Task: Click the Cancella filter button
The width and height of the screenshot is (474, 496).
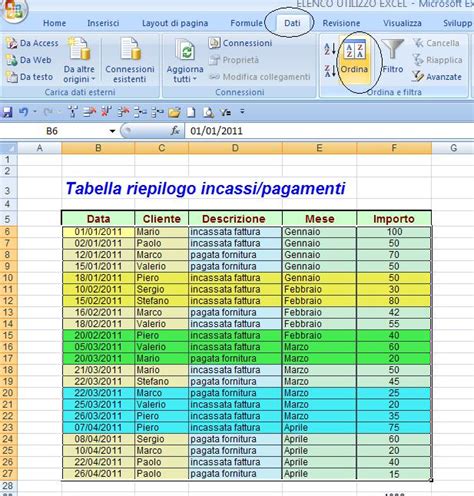Action: (x=436, y=43)
